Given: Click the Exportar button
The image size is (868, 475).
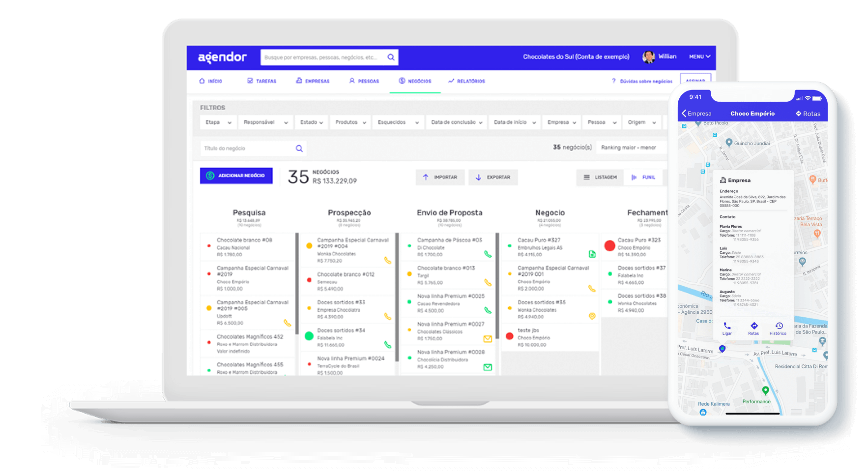Looking at the screenshot, I should pyautogui.click(x=493, y=178).
